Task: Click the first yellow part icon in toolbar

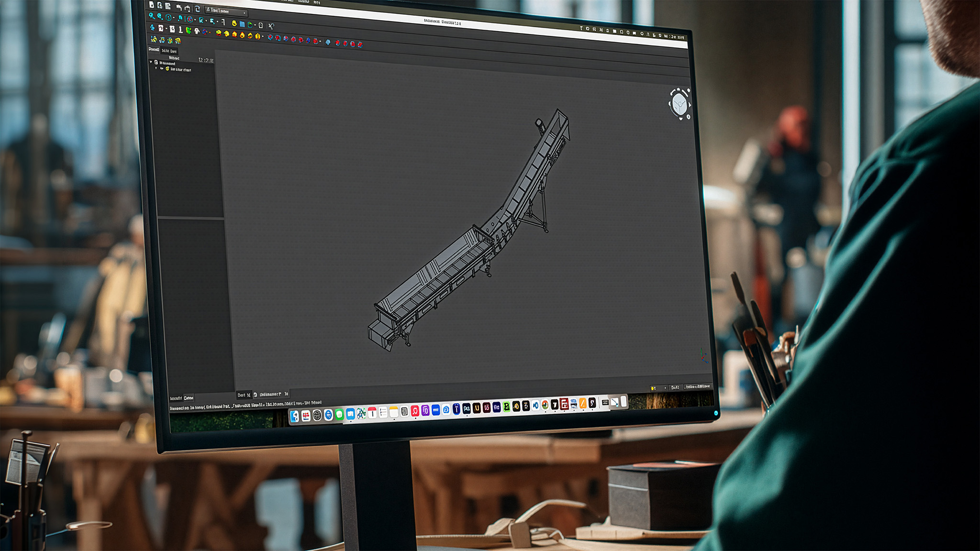Action: pyautogui.click(x=219, y=33)
